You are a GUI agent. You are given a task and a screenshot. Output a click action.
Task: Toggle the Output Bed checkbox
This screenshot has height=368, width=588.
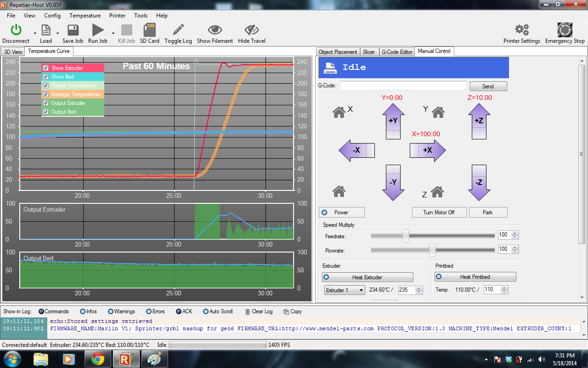click(45, 112)
